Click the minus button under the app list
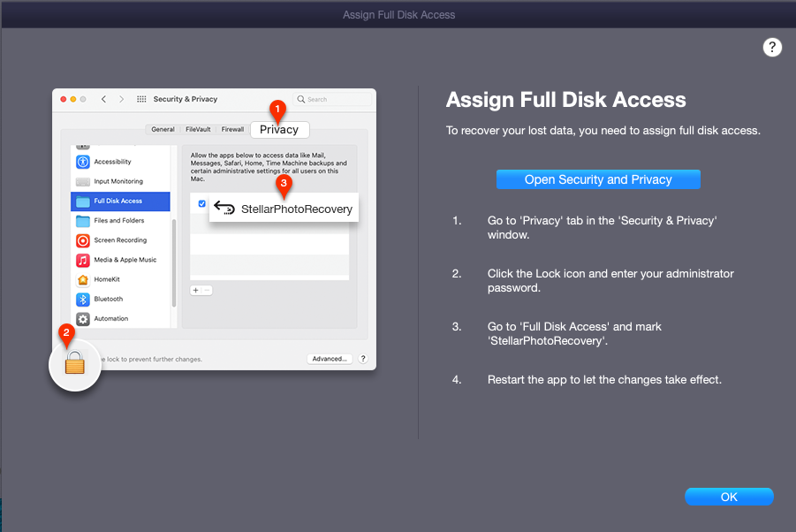Image resolution: width=796 pixels, height=532 pixels. click(x=207, y=291)
